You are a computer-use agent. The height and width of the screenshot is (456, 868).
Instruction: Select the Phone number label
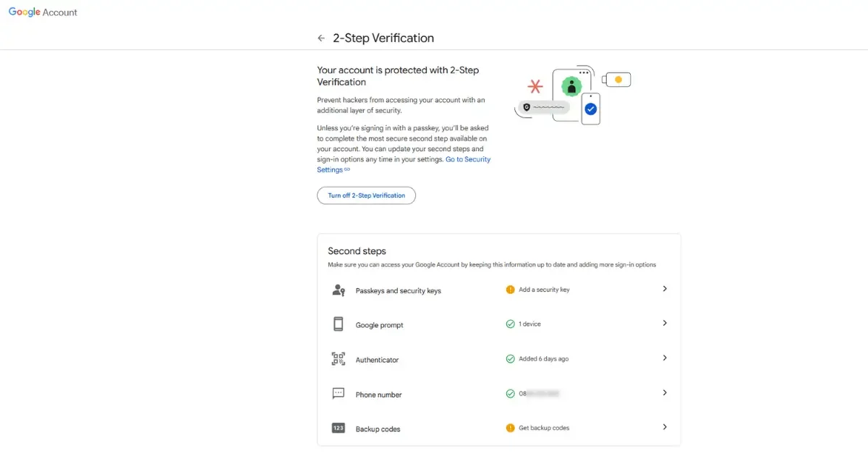point(378,395)
